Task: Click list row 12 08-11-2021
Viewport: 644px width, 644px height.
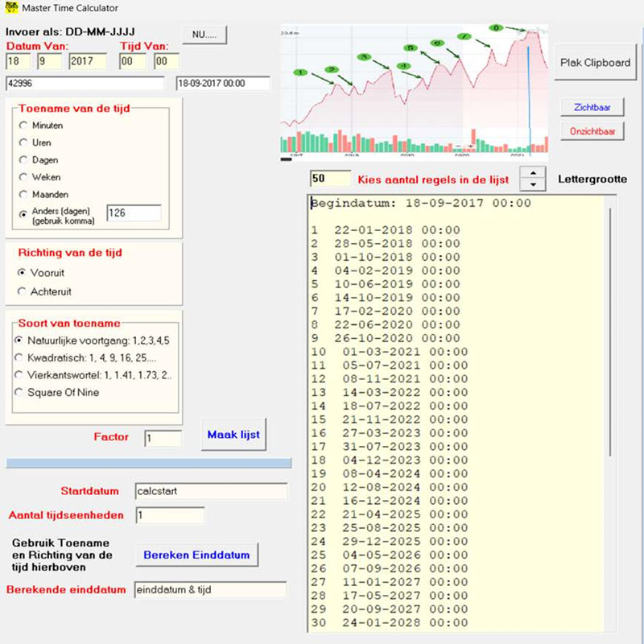Action: coord(390,379)
